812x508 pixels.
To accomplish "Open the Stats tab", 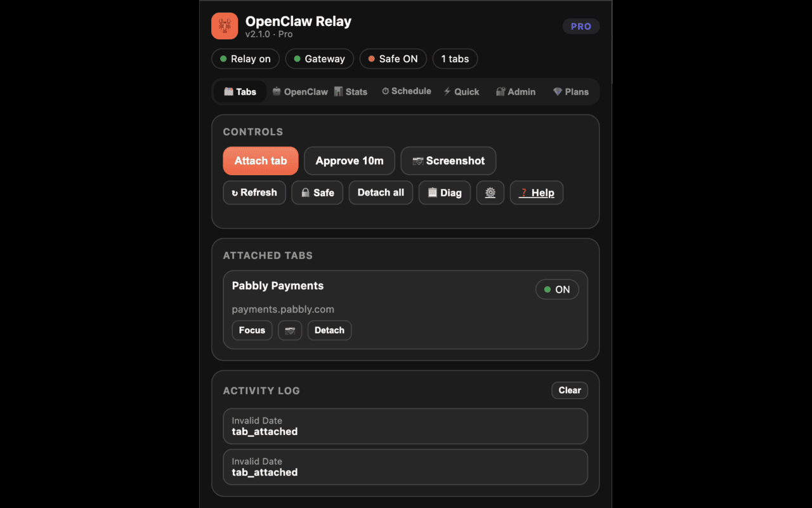I will click(x=351, y=91).
